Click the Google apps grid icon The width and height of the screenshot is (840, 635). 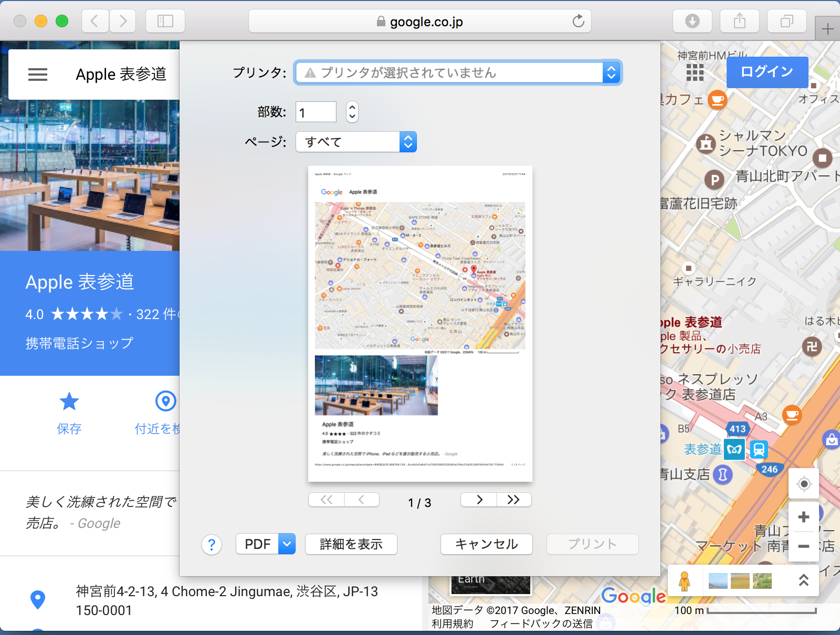point(695,72)
